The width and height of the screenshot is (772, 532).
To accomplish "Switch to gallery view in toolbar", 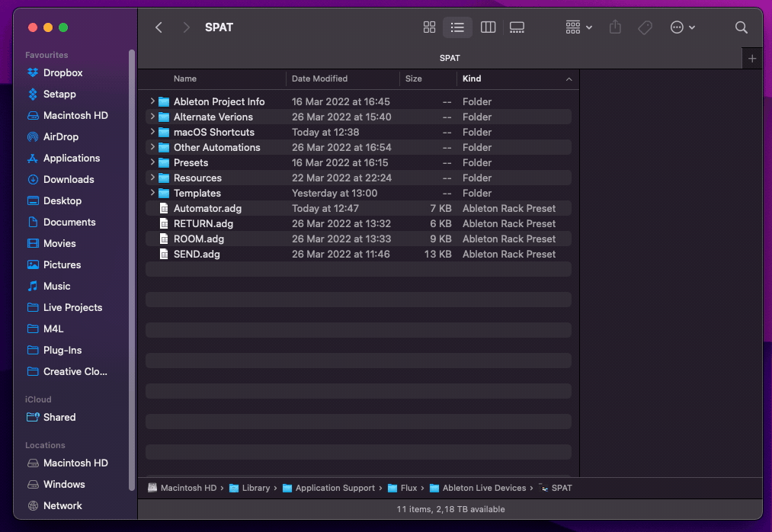I will click(x=517, y=27).
